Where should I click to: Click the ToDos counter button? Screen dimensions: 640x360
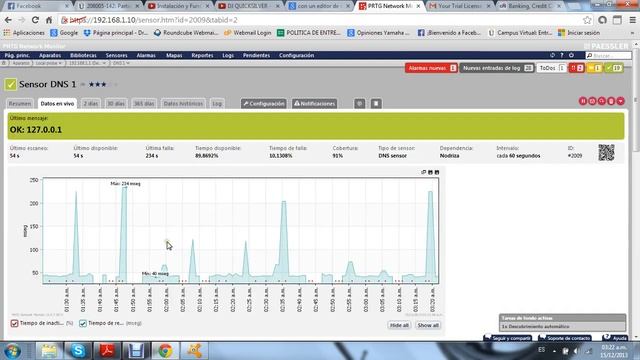[x=552, y=68]
